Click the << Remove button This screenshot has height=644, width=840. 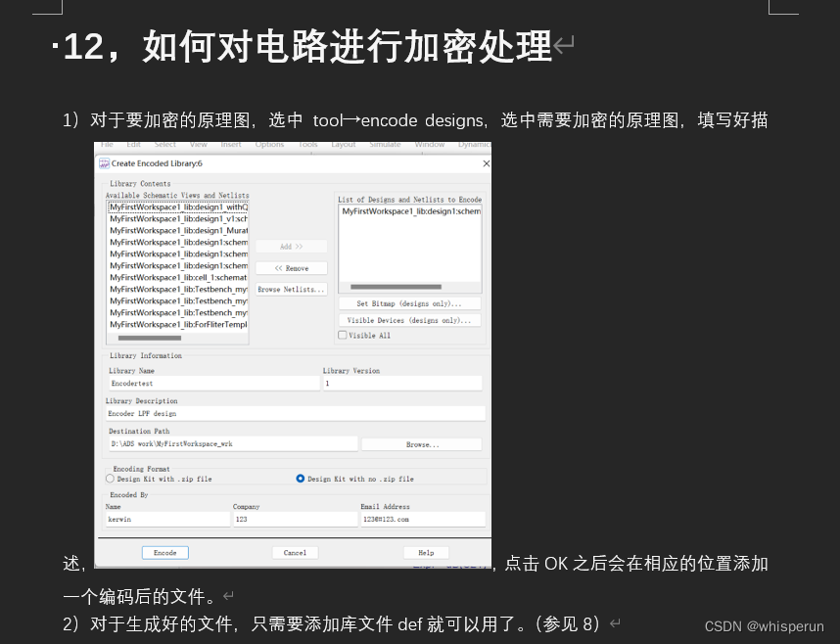point(292,268)
